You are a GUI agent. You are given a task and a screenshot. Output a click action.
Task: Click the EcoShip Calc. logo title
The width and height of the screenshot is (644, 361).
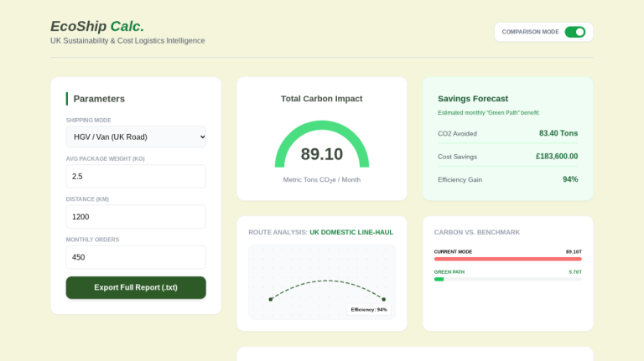click(97, 26)
